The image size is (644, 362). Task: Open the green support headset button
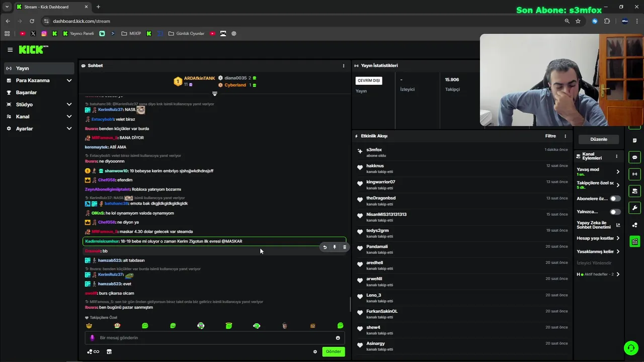coord(631,348)
